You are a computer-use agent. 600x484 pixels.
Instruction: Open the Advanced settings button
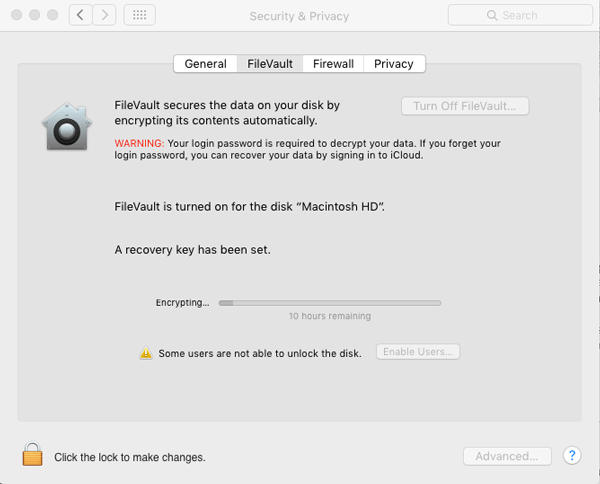(x=507, y=456)
